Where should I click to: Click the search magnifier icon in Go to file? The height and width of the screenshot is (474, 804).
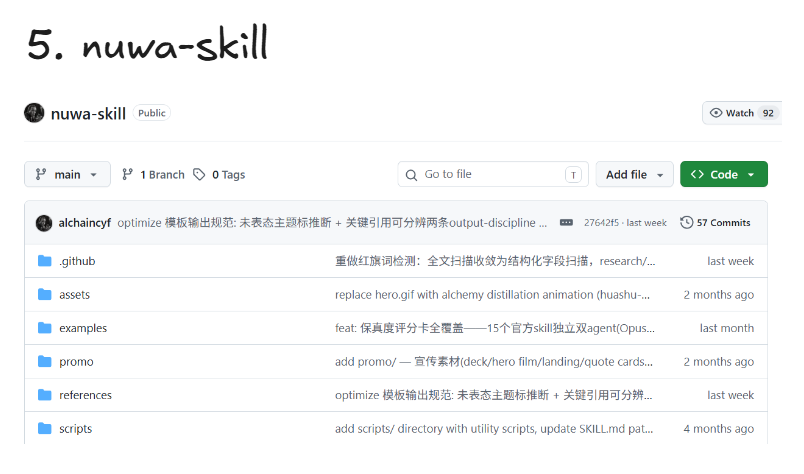click(411, 175)
